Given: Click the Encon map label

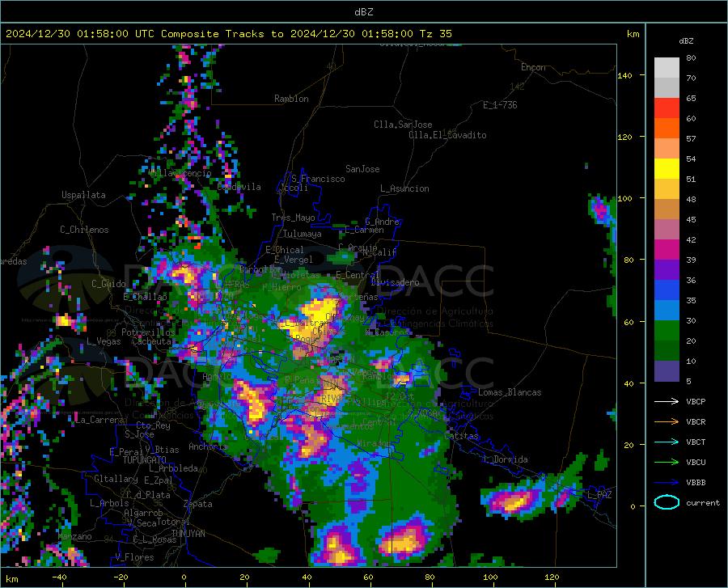Looking at the screenshot, I should (533, 67).
